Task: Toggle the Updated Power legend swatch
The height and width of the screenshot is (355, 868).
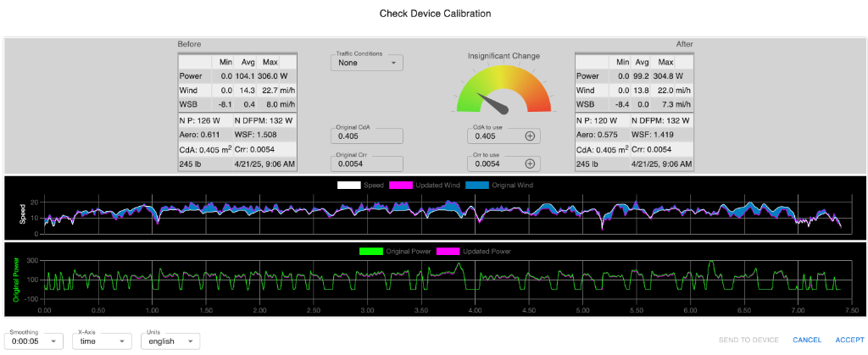Action: tap(447, 251)
